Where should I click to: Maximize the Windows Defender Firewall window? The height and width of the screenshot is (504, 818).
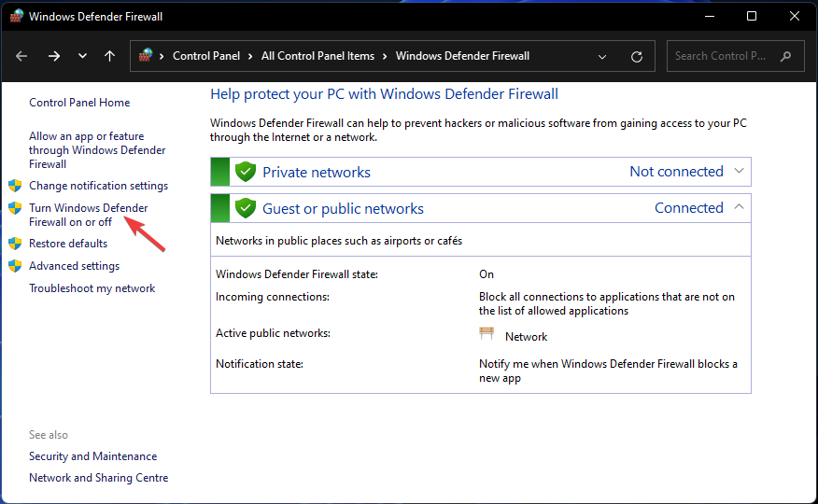coord(751,16)
